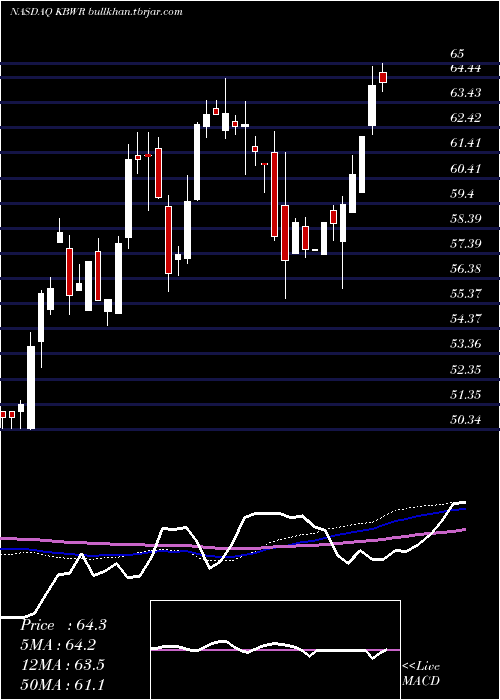Image resolution: width=500 pixels, height=700 pixels.
Task: Click the price axis label 63.43
Action: (466, 93)
